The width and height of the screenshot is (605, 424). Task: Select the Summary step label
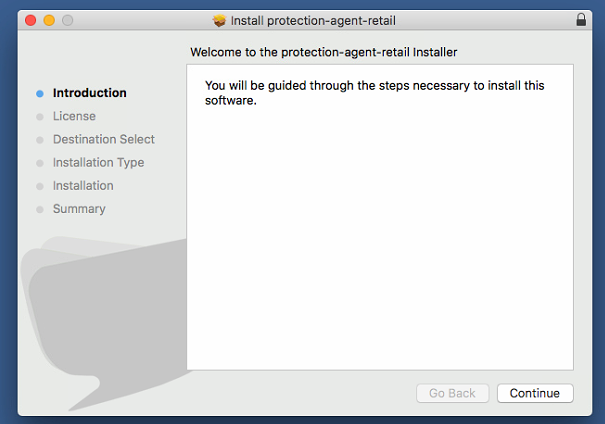[79, 209]
